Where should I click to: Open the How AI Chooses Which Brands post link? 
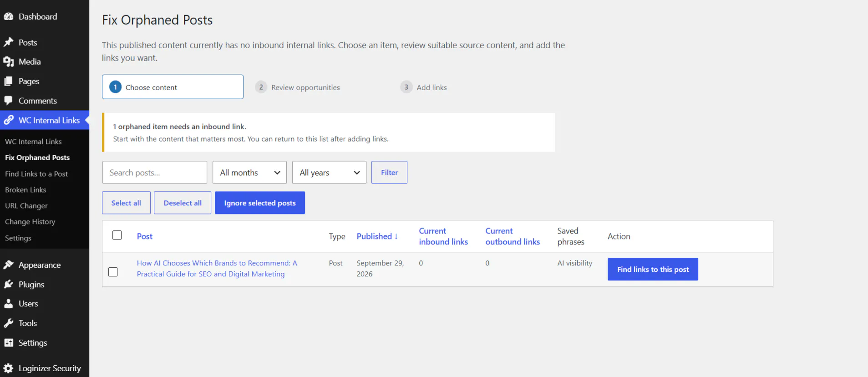pos(217,269)
